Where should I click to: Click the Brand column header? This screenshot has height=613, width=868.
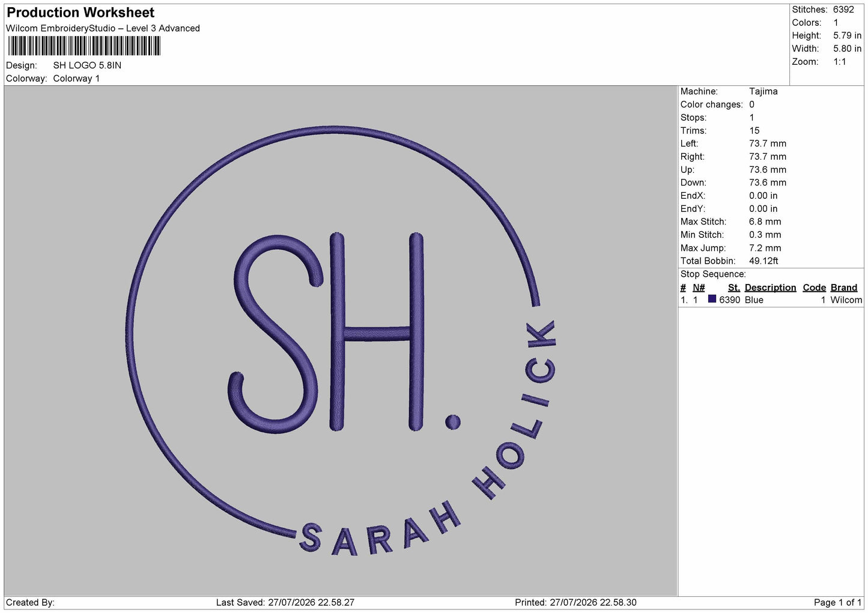coord(843,288)
